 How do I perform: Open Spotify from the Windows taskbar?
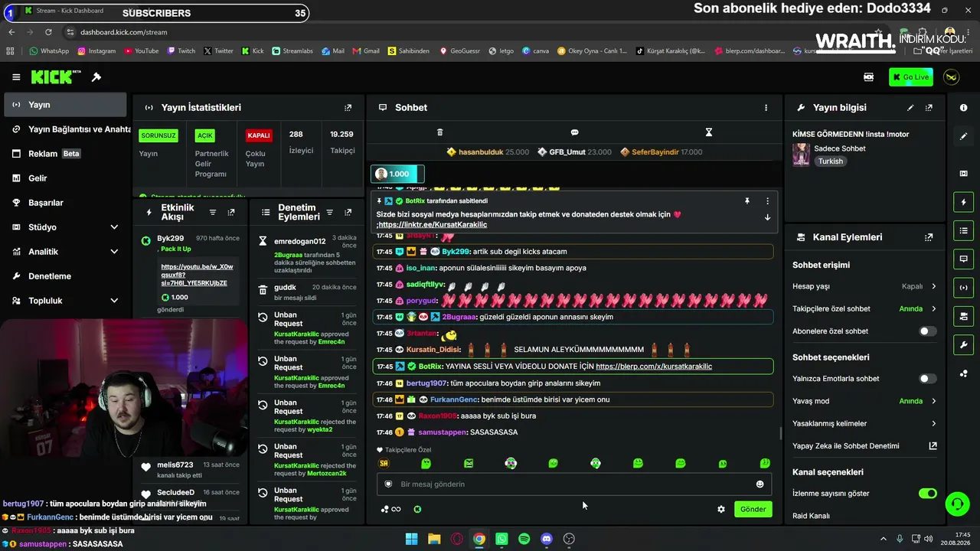click(x=524, y=539)
